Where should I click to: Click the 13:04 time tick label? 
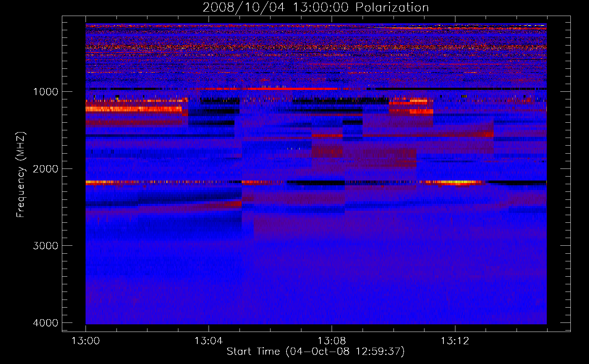(x=209, y=341)
